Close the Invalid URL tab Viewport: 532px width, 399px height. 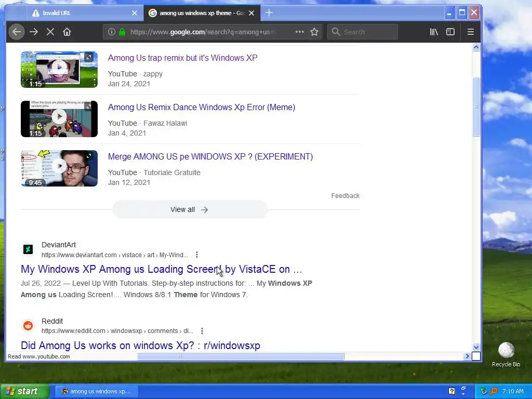(x=135, y=13)
